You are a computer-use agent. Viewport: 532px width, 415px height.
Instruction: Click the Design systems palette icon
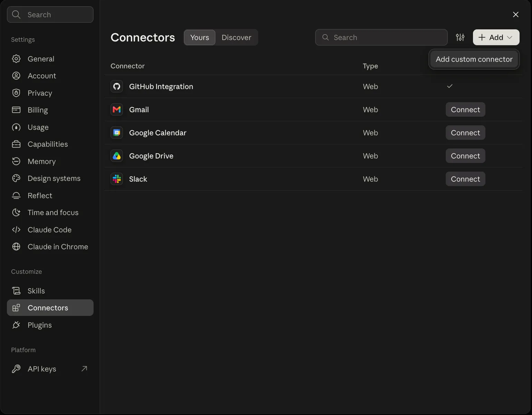pos(16,178)
